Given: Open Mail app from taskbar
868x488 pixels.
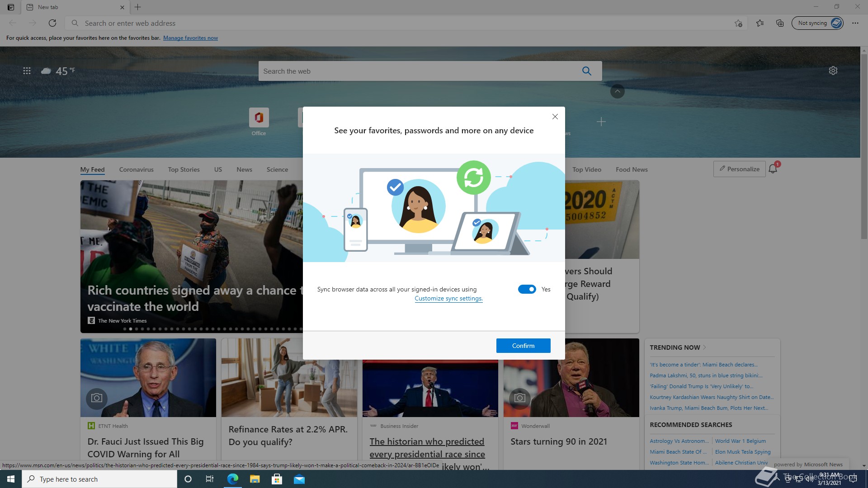Looking at the screenshot, I should [299, 479].
